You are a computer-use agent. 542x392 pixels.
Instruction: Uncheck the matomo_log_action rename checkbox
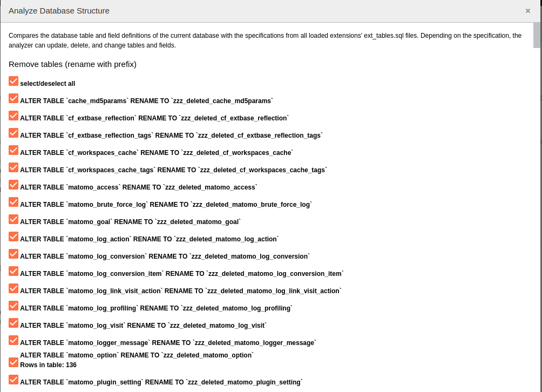(x=13, y=237)
